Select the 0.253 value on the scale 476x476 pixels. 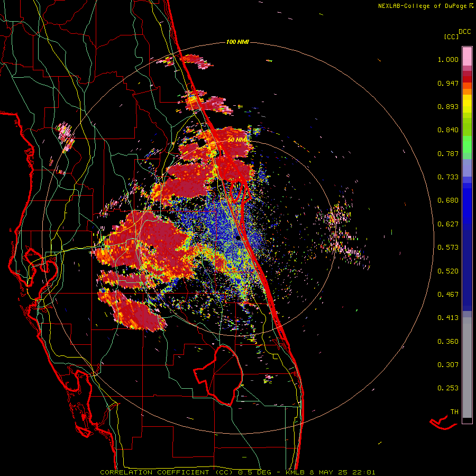[448, 388]
